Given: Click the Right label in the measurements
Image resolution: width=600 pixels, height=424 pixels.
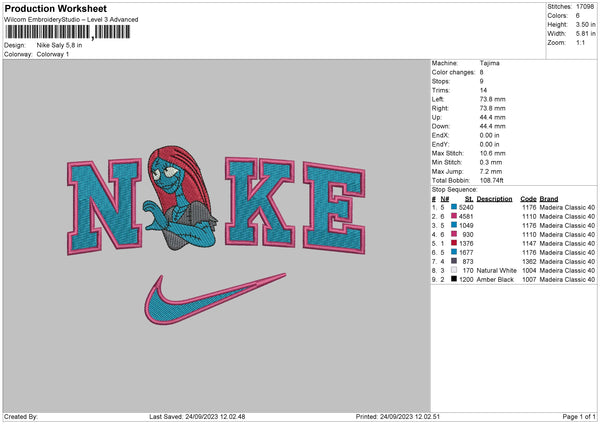Looking at the screenshot, I should [440, 108].
